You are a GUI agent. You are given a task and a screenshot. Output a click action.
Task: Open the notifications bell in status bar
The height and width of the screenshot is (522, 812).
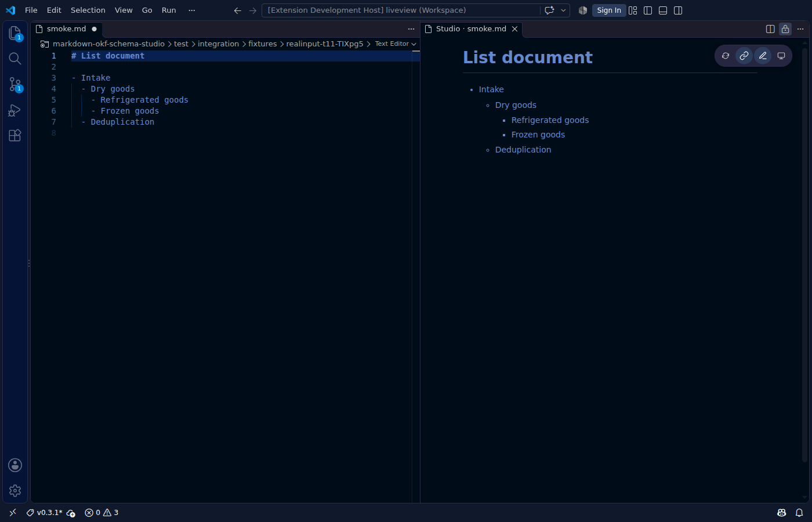[799, 513]
